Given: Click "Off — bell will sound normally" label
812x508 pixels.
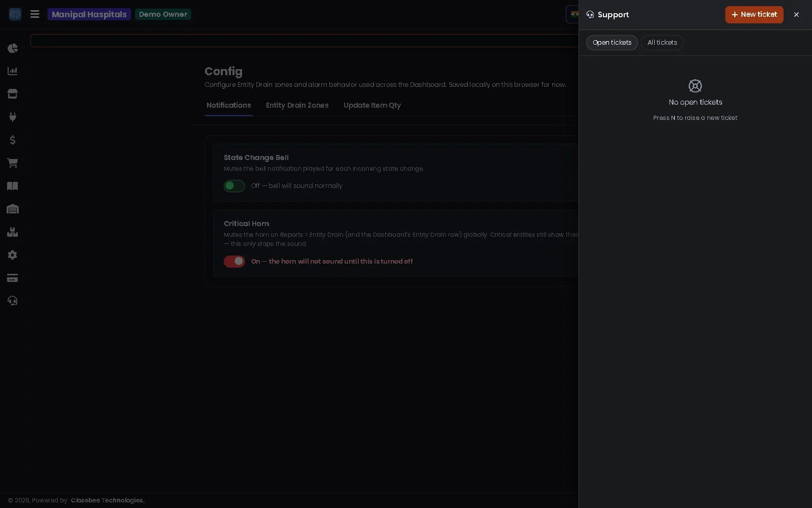Looking at the screenshot, I should click(x=297, y=186).
